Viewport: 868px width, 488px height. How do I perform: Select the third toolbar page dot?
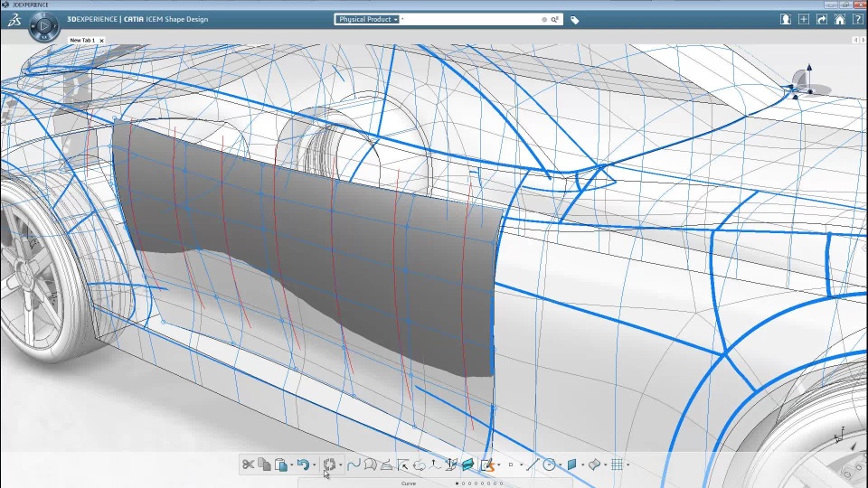pyautogui.click(x=469, y=483)
